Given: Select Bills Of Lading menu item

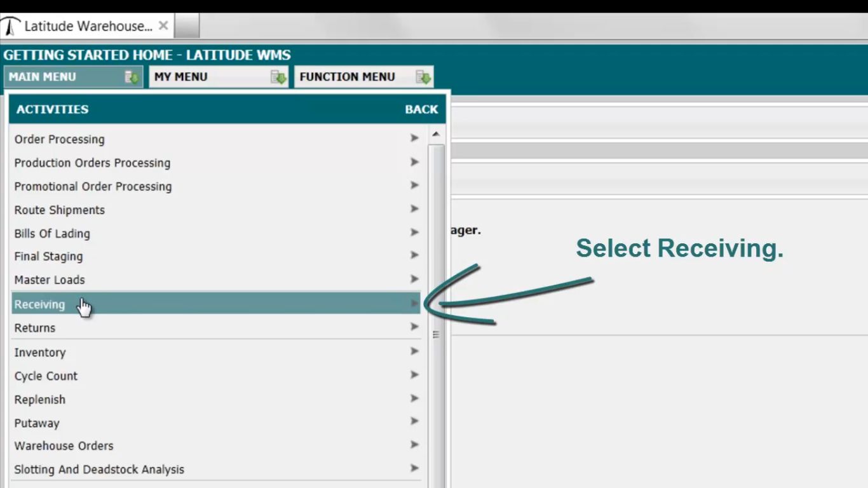Looking at the screenshot, I should tap(216, 233).
